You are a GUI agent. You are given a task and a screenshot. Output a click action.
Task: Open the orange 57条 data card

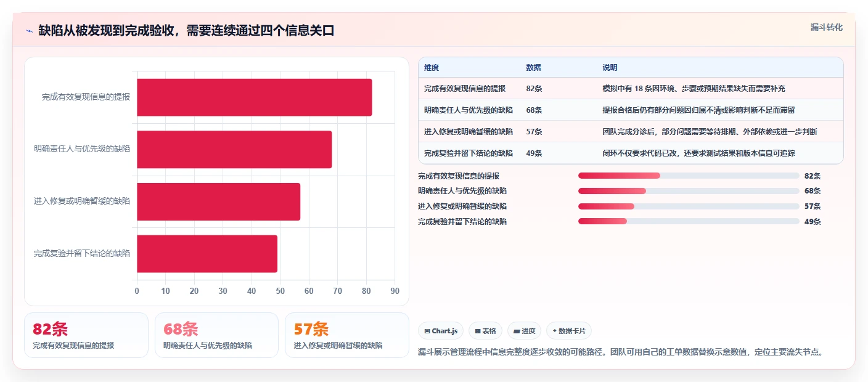[x=347, y=335]
